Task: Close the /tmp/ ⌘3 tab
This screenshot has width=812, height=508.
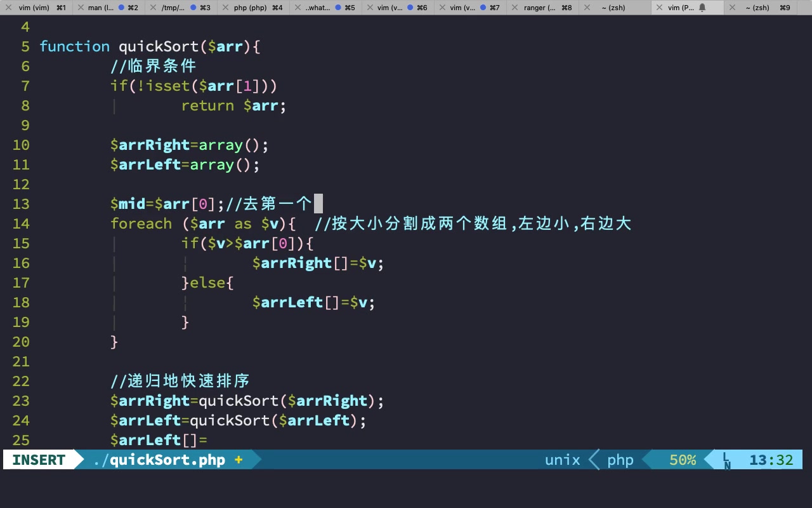Action: (x=152, y=8)
